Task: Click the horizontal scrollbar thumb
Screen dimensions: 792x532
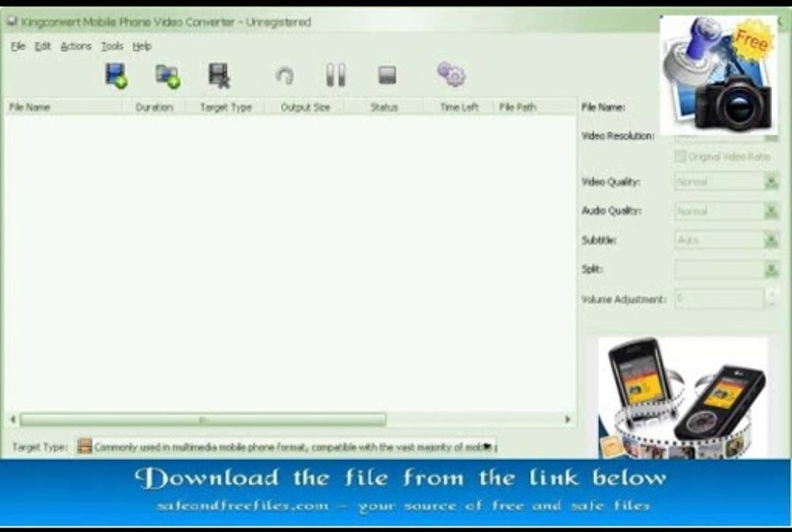Action: pos(203,420)
